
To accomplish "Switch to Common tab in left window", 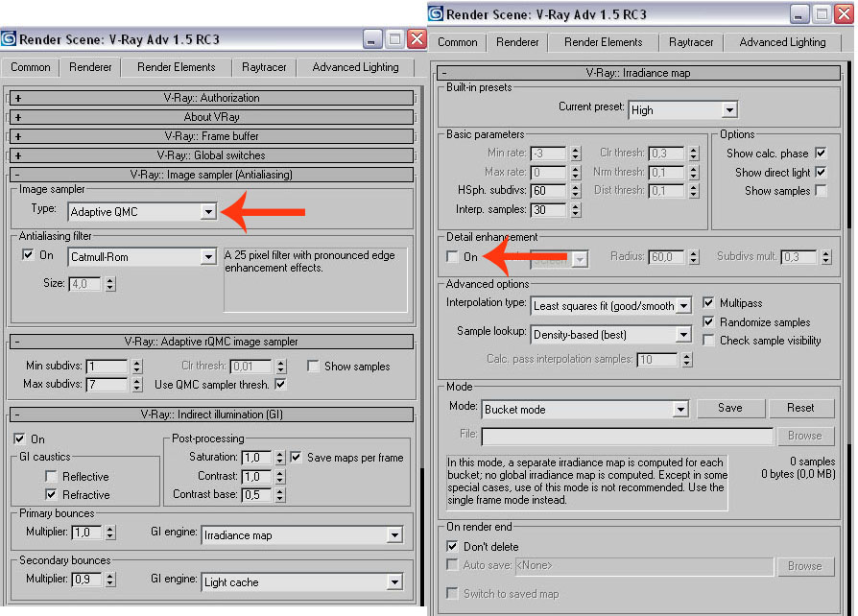I will [x=31, y=67].
